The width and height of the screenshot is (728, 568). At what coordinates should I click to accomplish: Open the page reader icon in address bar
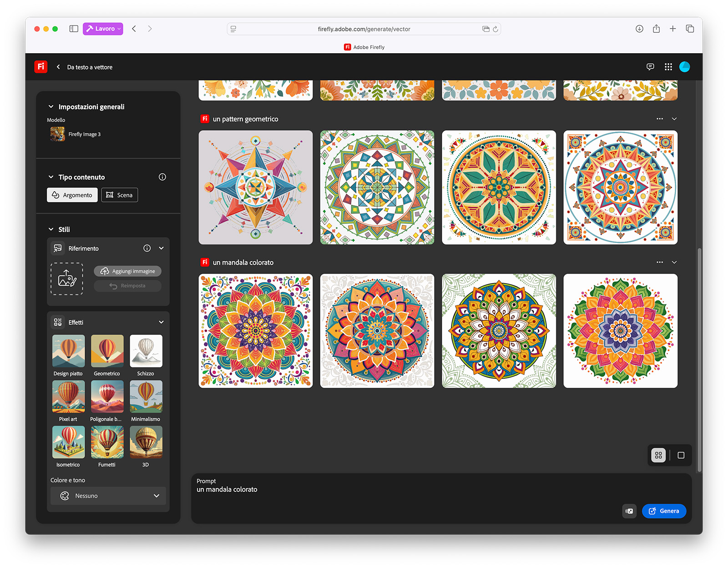[x=233, y=29]
